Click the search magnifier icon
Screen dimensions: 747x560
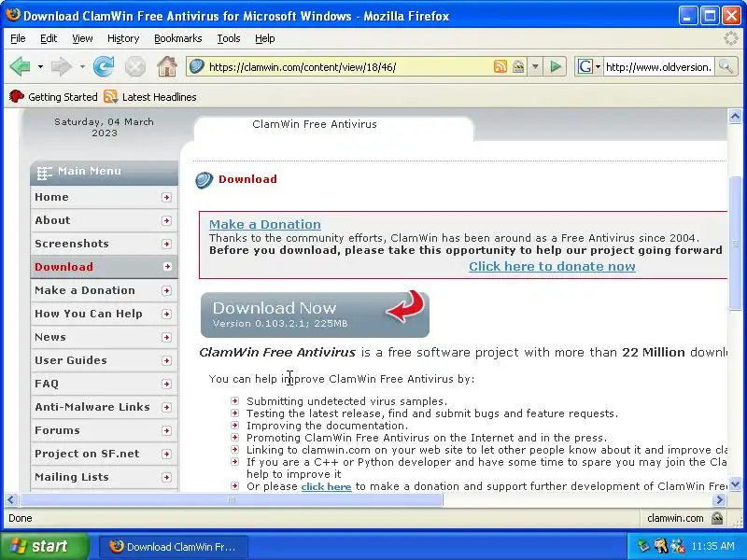point(726,66)
